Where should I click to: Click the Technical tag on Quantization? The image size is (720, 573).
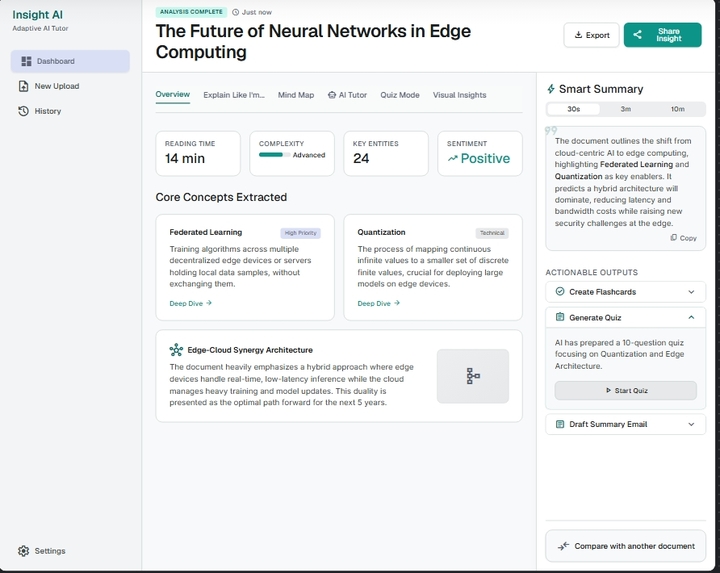click(x=492, y=233)
